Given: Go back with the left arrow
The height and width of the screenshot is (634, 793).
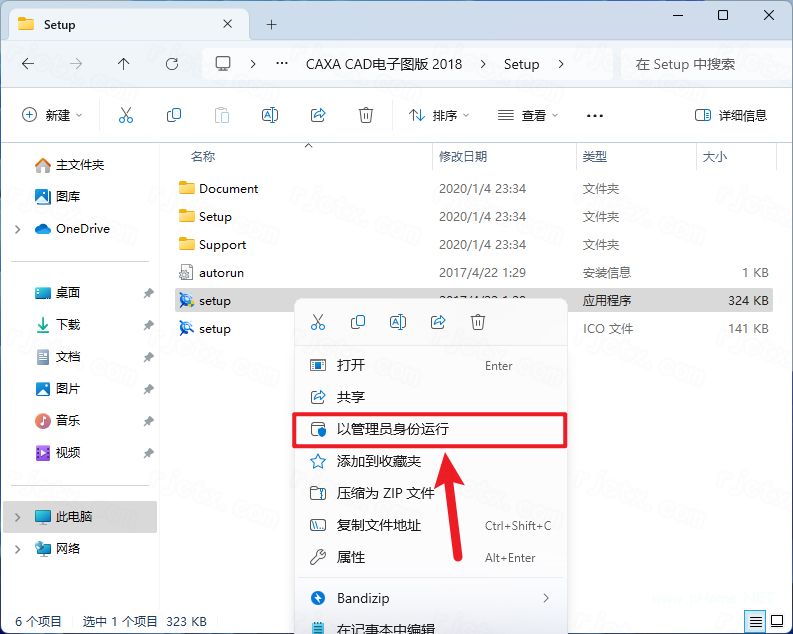Looking at the screenshot, I should pyautogui.click(x=28, y=64).
